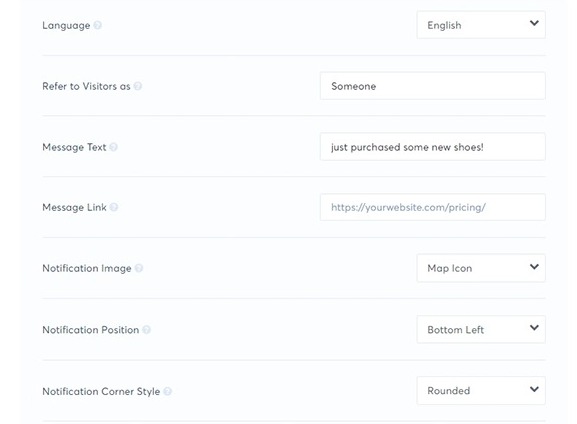Image resolution: width=577 pixels, height=424 pixels.
Task: Open the Message Text help tooltip icon
Action: click(114, 147)
